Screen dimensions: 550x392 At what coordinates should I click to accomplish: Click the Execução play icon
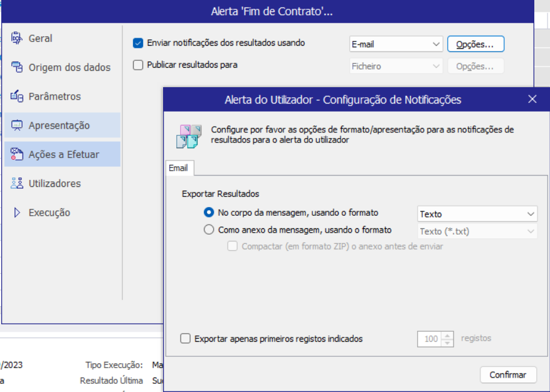[x=17, y=213]
